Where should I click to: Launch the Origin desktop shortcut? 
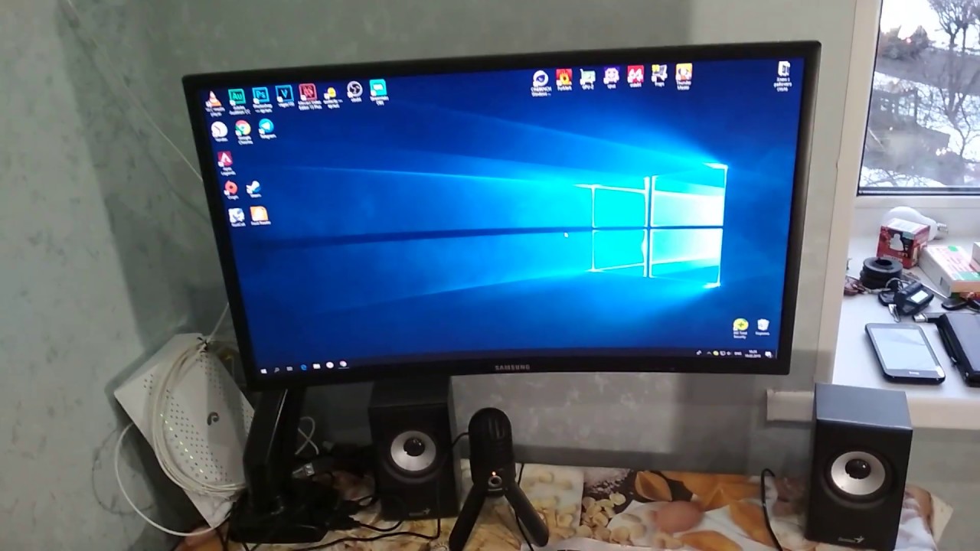click(230, 188)
